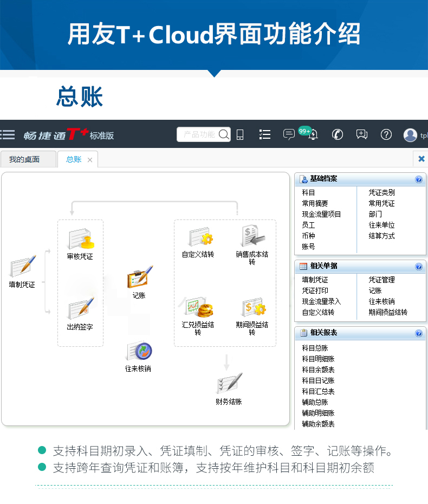The height and width of the screenshot is (504, 428).
Task: Open 往来单位 link
Action: [x=381, y=225]
